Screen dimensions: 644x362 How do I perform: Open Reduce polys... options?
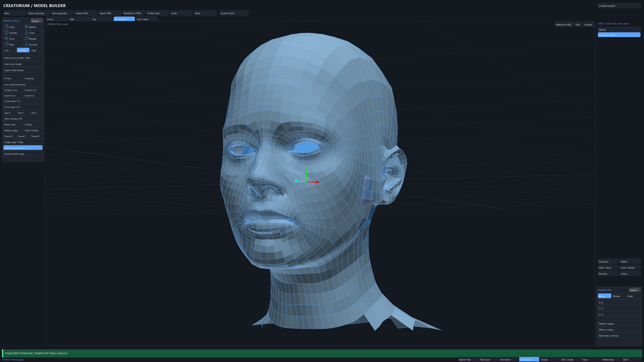13,130
